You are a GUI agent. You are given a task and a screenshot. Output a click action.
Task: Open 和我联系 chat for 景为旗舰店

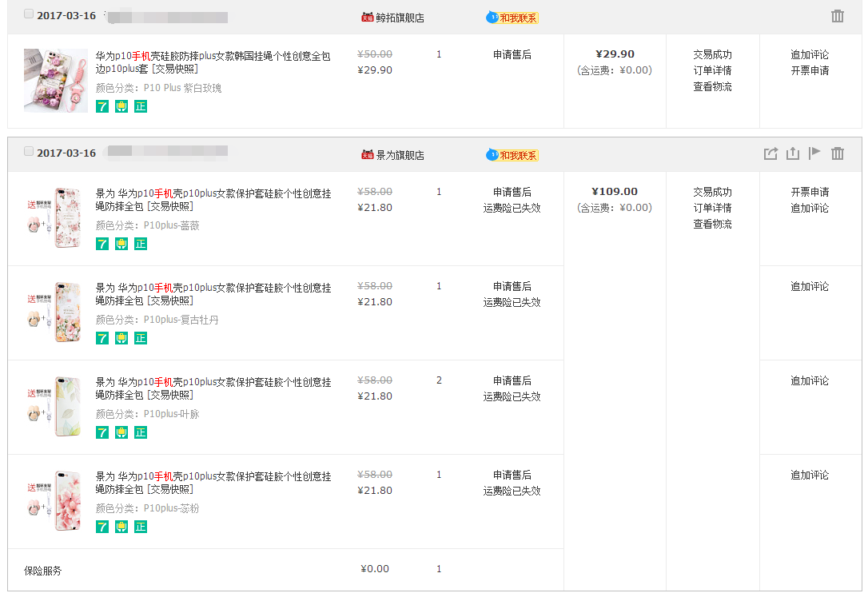512,156
